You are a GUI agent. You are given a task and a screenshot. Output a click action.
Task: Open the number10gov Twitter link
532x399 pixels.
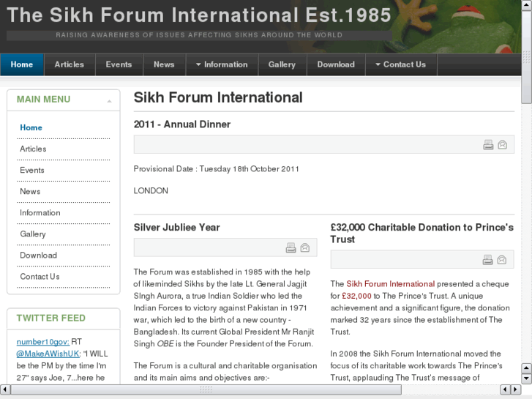(x=42, y=342)
